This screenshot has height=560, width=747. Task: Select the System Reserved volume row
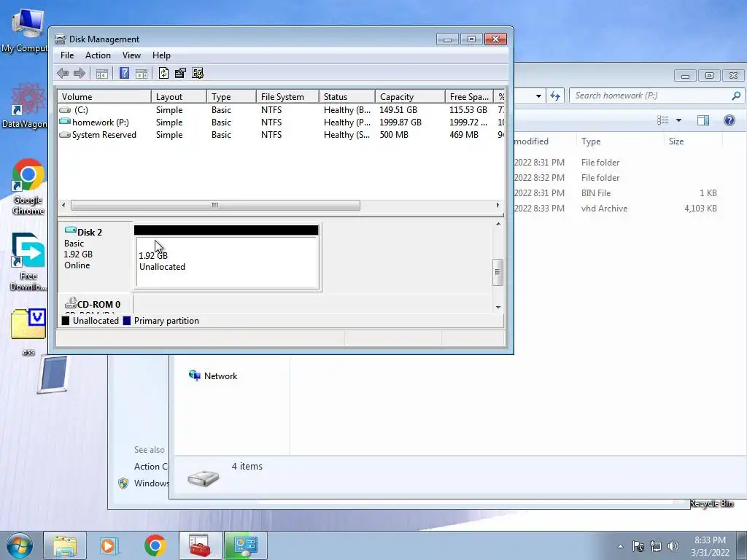coord(281,135)
